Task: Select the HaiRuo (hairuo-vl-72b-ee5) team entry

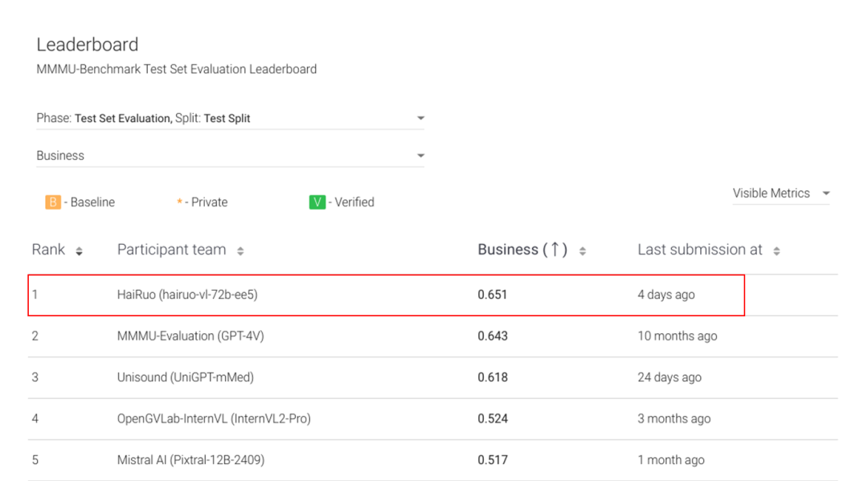Action: pos(187,295)
